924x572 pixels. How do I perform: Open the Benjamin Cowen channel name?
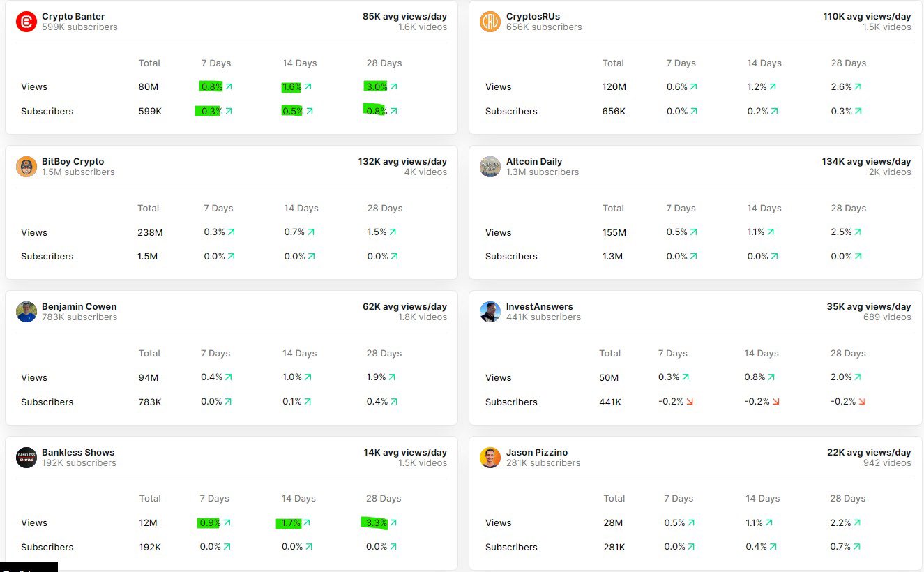(79, 307)
